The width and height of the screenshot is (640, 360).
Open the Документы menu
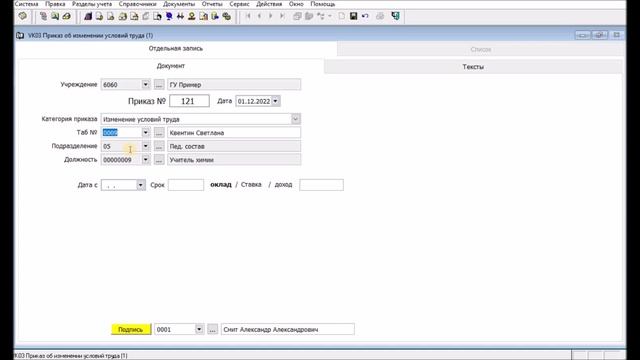[x=179, y=4]
